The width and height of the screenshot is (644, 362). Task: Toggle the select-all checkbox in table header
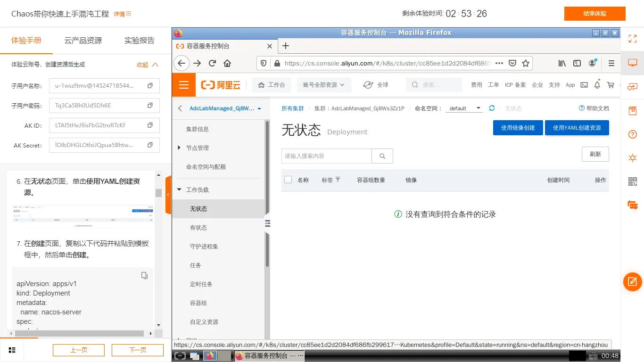[x=288, y=180]
